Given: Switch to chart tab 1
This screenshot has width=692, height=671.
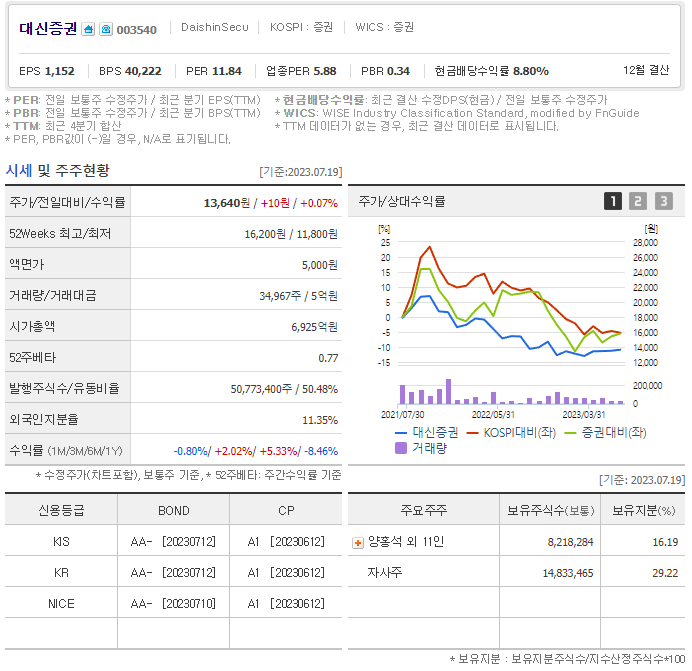Looking at the screenshot, I should (x=613, y=201).
